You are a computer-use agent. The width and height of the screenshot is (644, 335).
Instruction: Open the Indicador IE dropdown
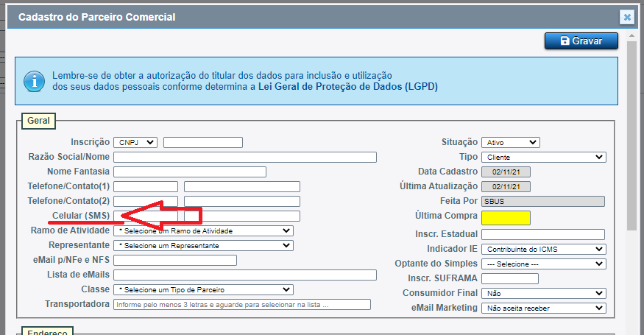coord(543,249)
